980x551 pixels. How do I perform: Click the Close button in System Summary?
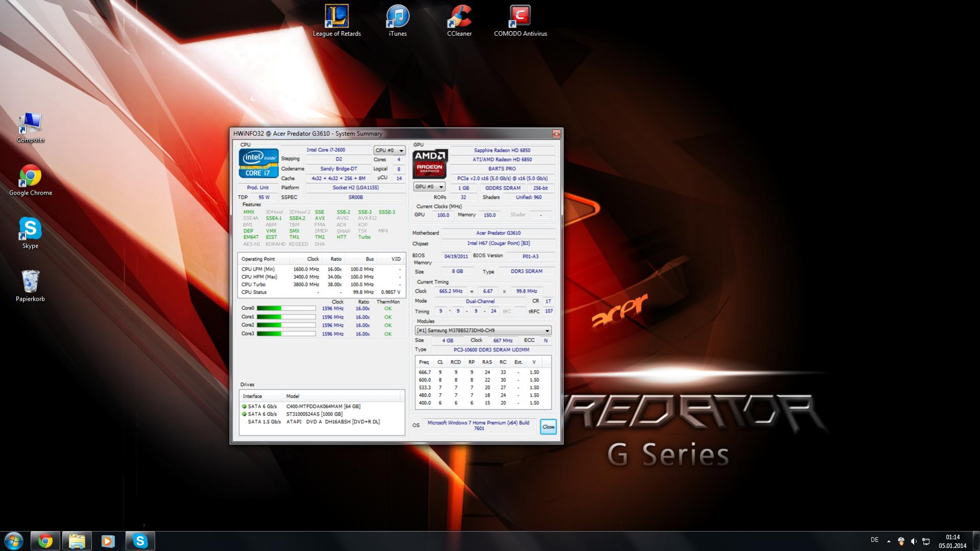548,427
